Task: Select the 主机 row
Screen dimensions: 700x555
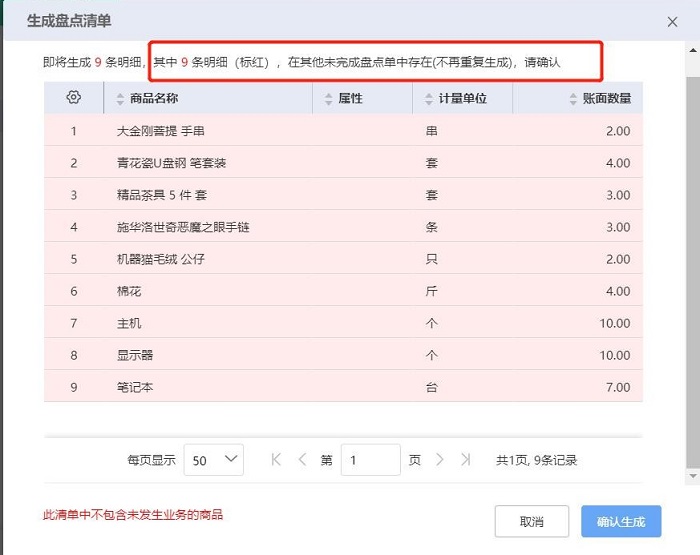Action: (343, 323)
